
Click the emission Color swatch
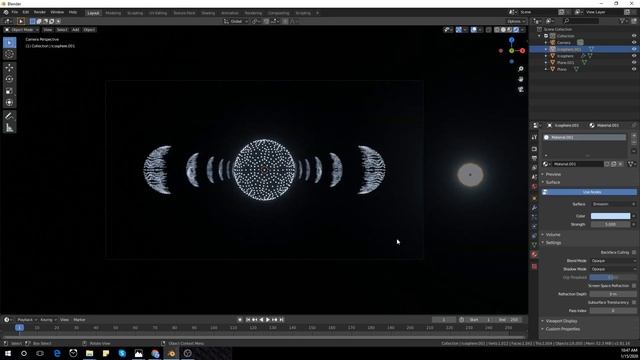pos(610,216)
